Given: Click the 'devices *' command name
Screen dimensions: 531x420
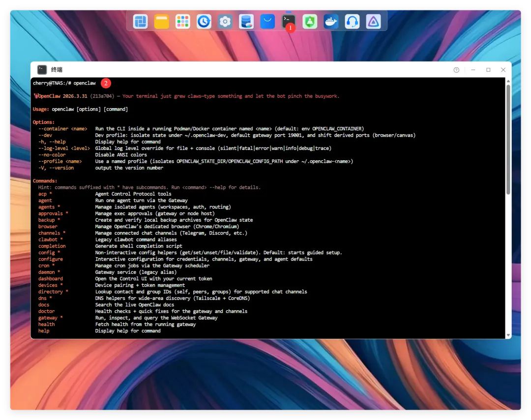Looking at the screenshot, I should (x=51, y=285).
